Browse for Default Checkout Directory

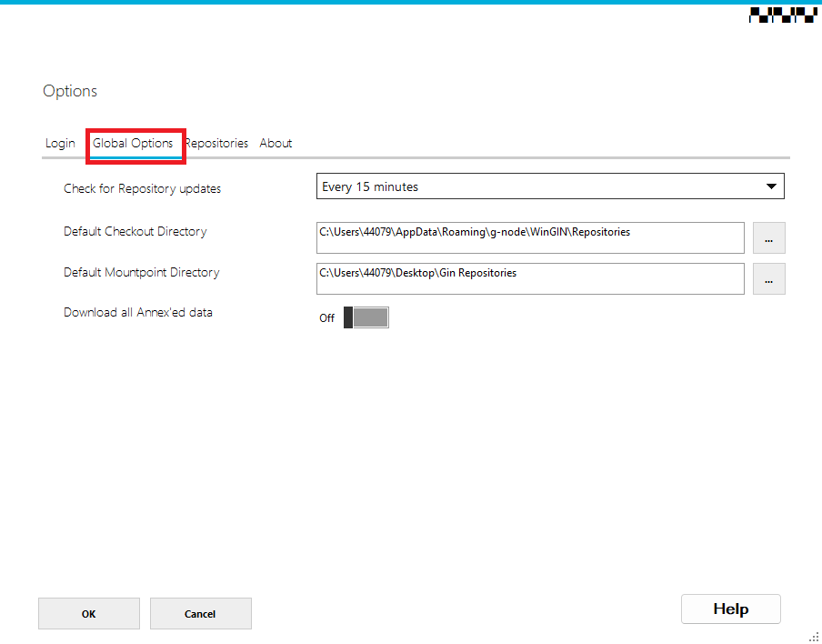769,238
